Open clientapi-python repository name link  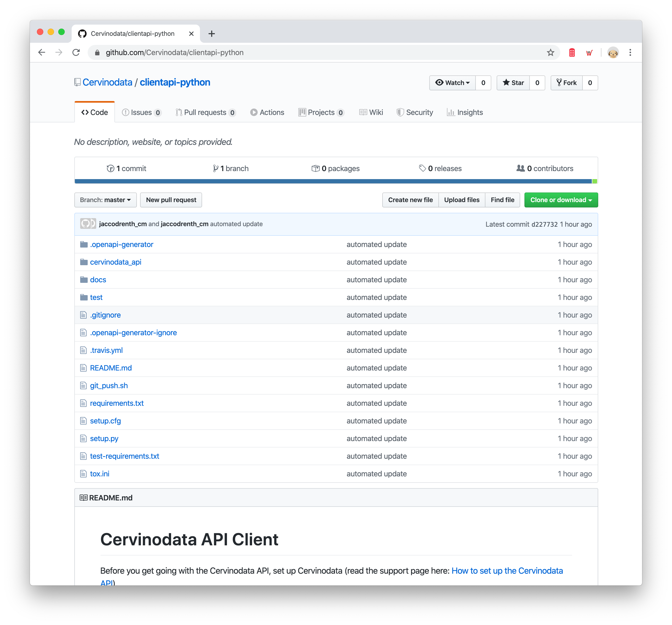click(175, 82)
